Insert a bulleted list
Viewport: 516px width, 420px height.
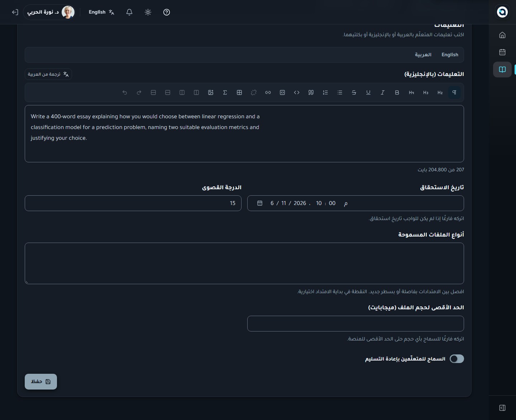[x=340, y=92]
